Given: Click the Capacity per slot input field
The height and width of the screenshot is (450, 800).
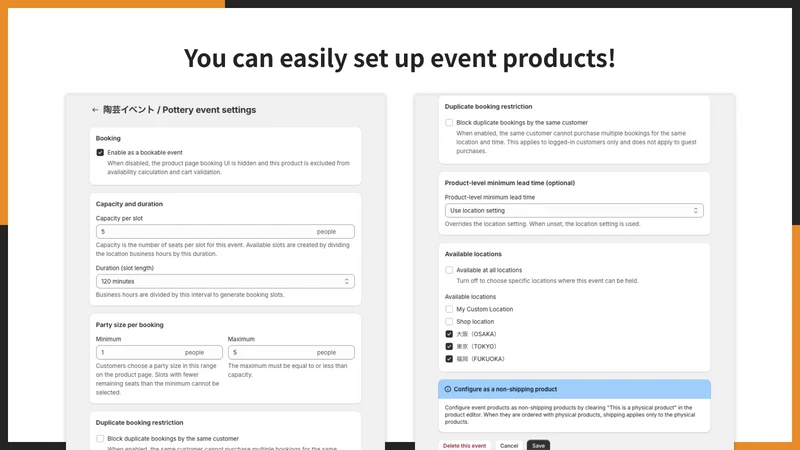Looking at the screenshot, I should tap(225, 232).
